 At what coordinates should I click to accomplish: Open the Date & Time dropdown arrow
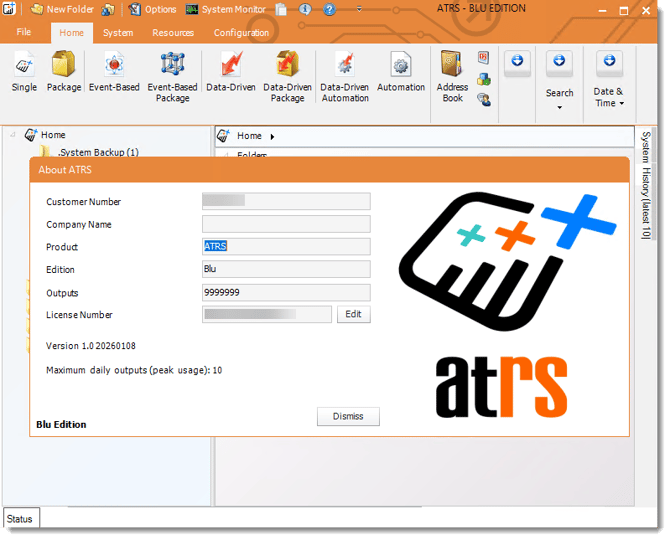click(x=622, y=103)
